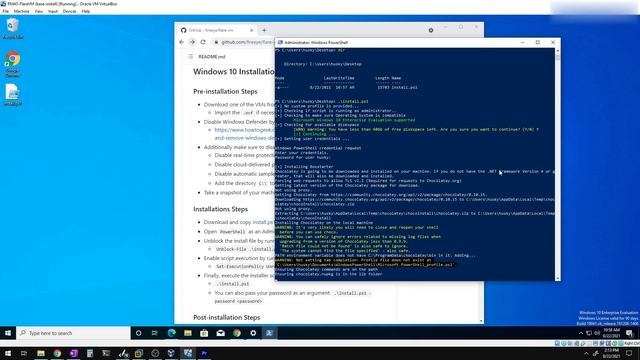Screen dimensions: 640x360
Task: Open guest volume control icon
Action: 597,333
